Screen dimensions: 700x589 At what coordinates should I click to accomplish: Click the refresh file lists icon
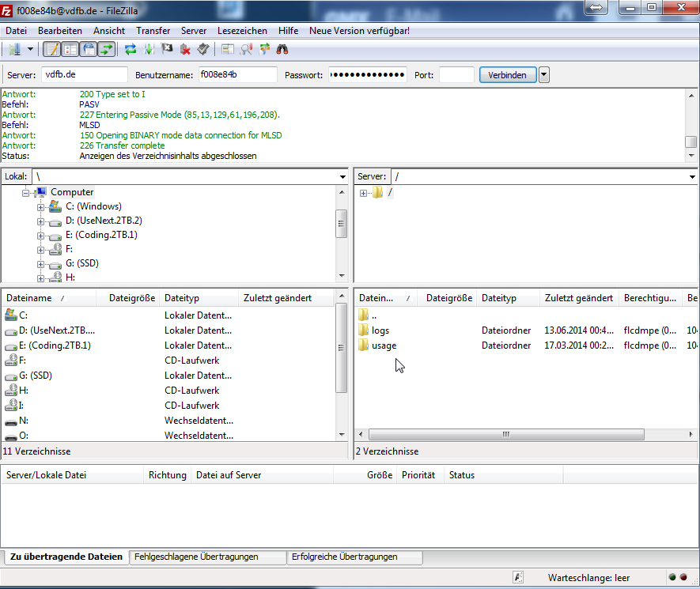(x=131, y=49)
